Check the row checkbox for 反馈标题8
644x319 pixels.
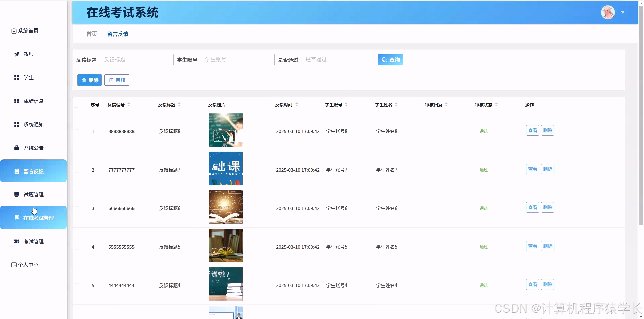pos(77,131)
